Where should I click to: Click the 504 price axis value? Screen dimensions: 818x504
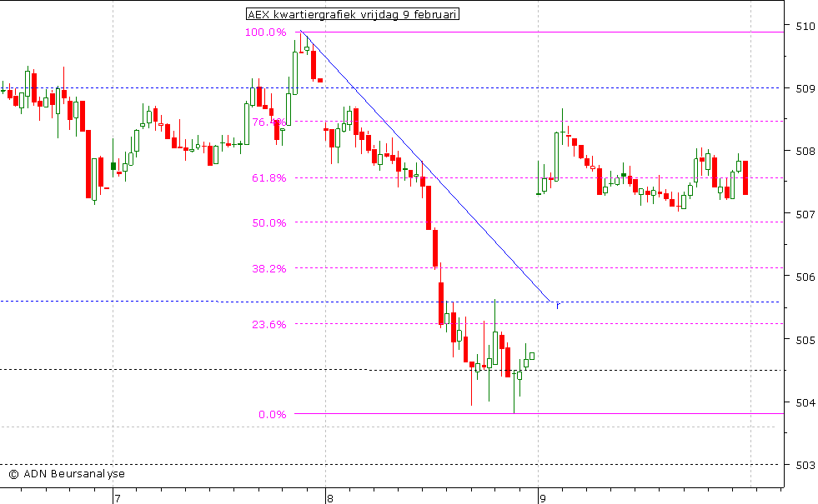(805, 402)
